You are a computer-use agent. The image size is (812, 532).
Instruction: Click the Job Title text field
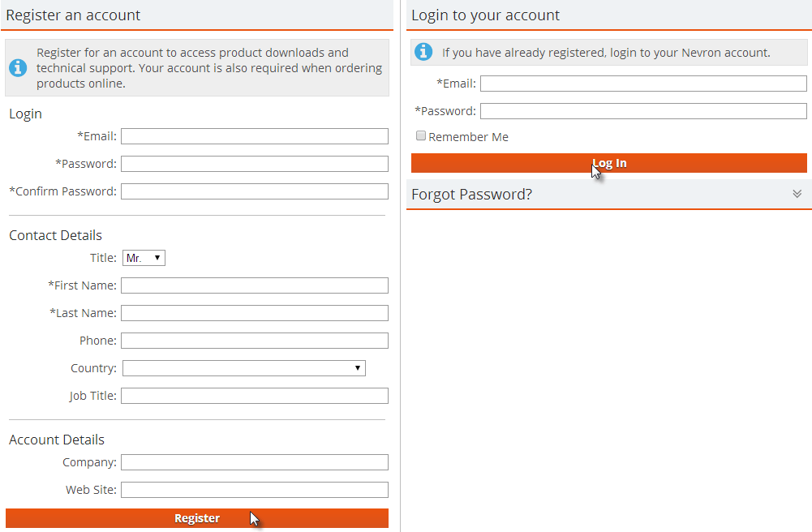click(254, 396)
